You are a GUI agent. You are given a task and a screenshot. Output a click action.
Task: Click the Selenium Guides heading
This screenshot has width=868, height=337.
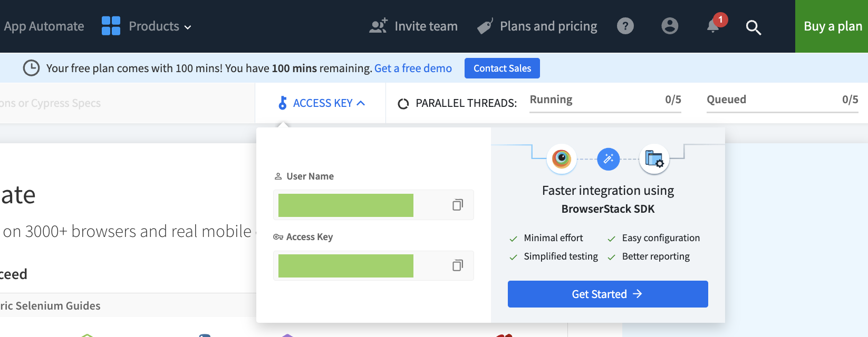click(x=50, y=306)
